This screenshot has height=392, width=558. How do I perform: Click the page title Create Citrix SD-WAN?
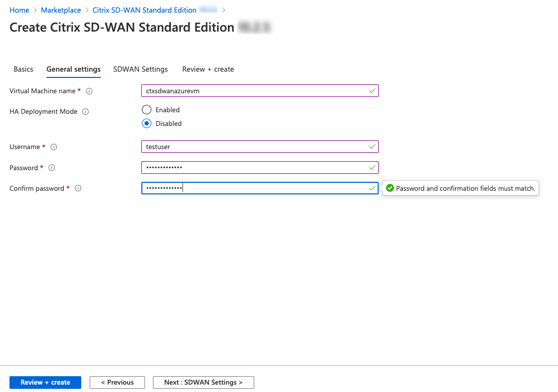122,27
